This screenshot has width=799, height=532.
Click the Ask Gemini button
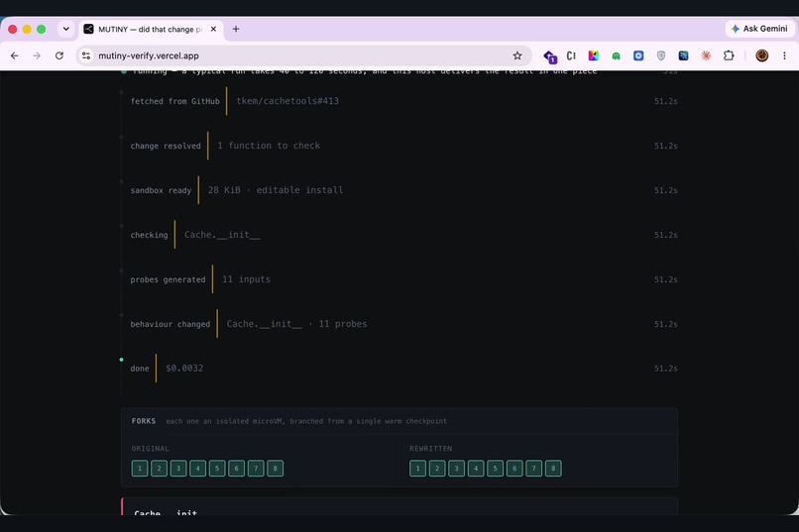click(x=759, y=29)
